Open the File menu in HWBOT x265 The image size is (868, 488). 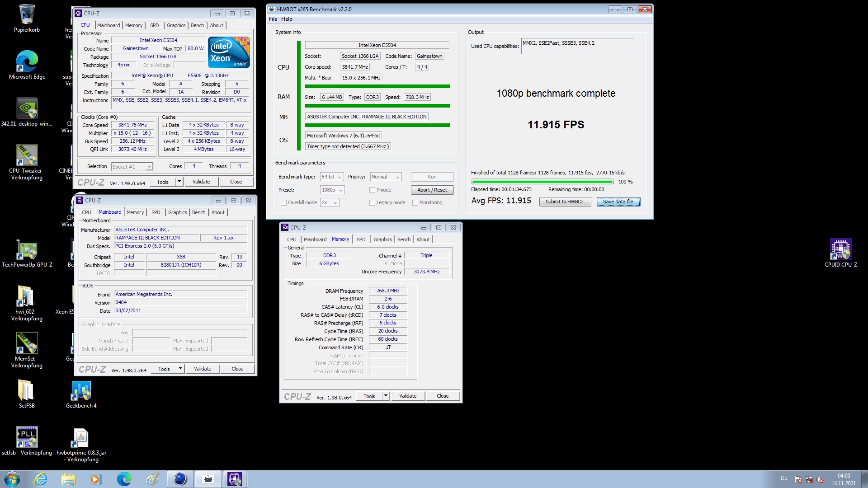pos(273,19)
